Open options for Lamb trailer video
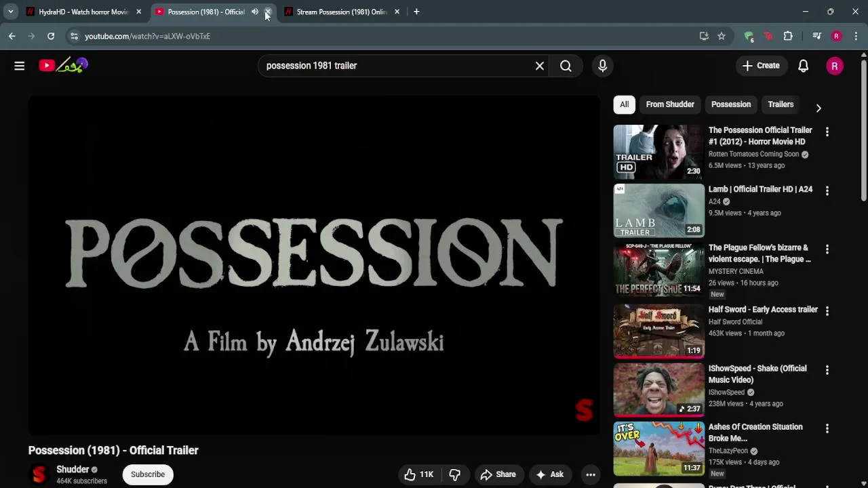 pyautogui.click(x=827, y=191)
